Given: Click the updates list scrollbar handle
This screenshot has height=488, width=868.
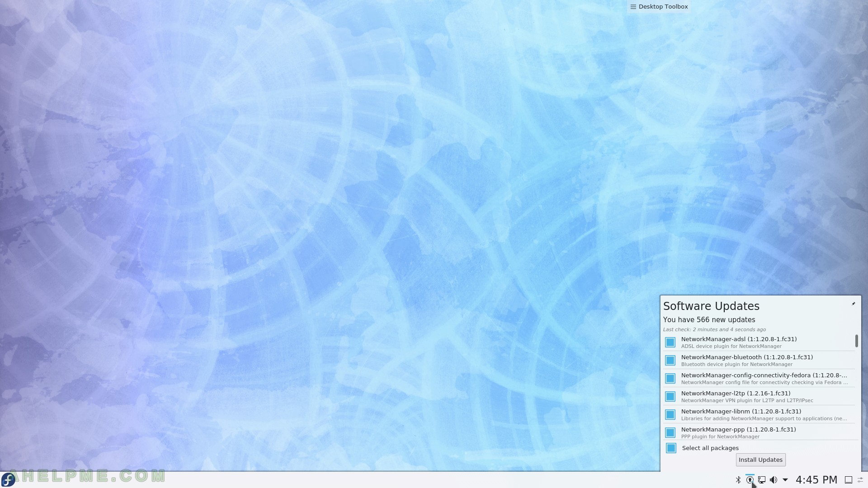Looking at the screenshot, I should [856, 341].
